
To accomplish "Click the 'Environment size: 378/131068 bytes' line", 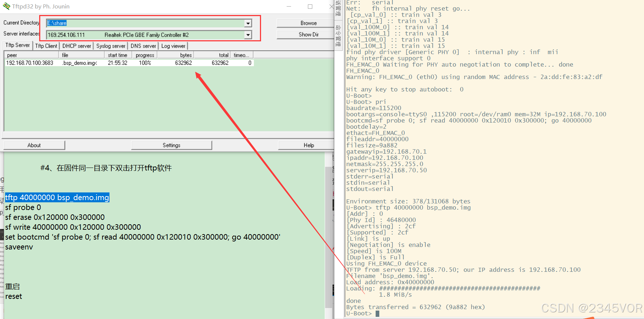I will [408, 202].
